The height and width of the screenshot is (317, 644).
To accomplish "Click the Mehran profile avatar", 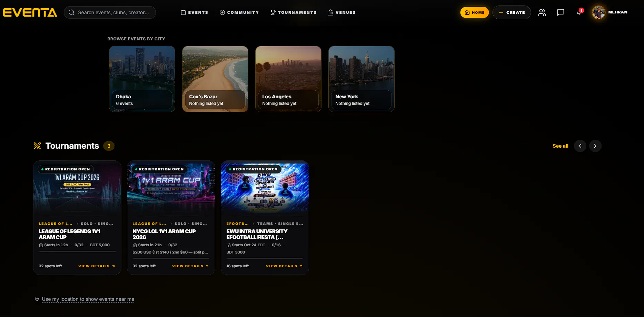I will coord(598,12).
